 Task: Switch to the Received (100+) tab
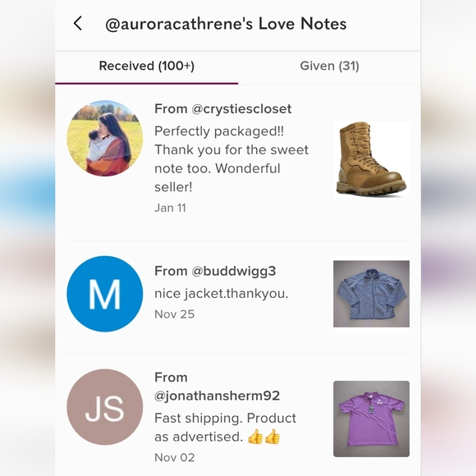147,66
